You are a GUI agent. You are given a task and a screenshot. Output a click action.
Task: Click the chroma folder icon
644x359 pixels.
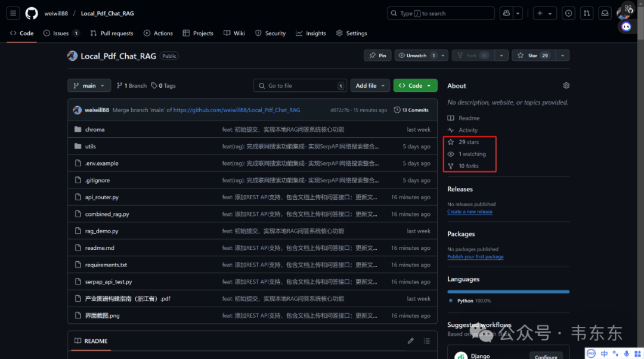[x=78, y=129]
